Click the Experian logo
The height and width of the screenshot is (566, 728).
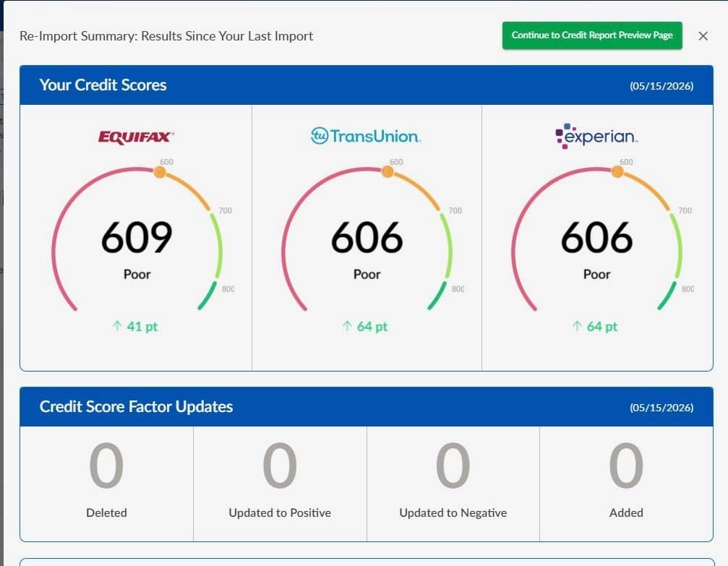coord(596,136)
